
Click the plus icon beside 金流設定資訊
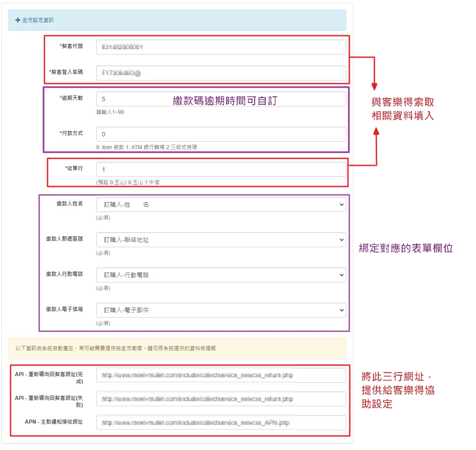[x=18, y=20]
